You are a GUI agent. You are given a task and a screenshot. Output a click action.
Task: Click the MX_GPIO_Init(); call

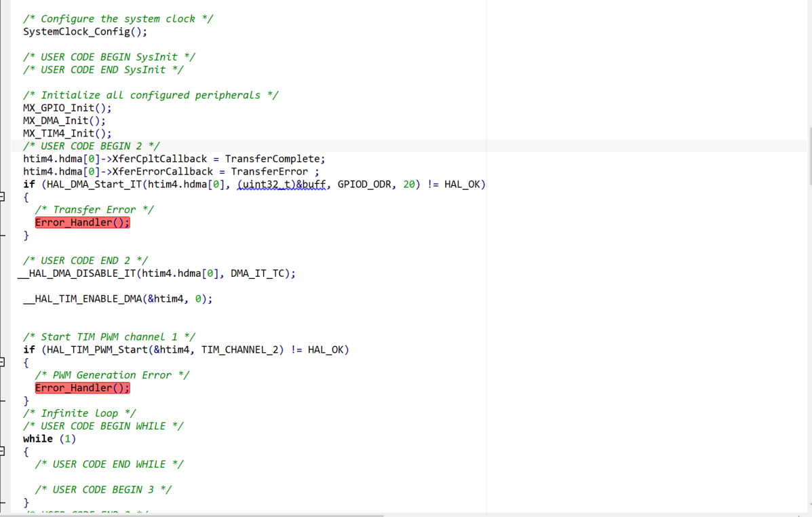(x=67, y=108)
